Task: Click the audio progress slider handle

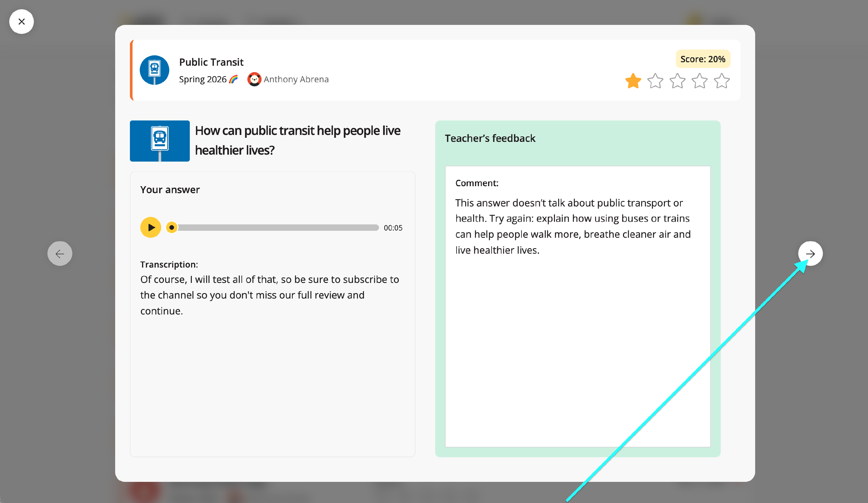Action: click(172, 228)
